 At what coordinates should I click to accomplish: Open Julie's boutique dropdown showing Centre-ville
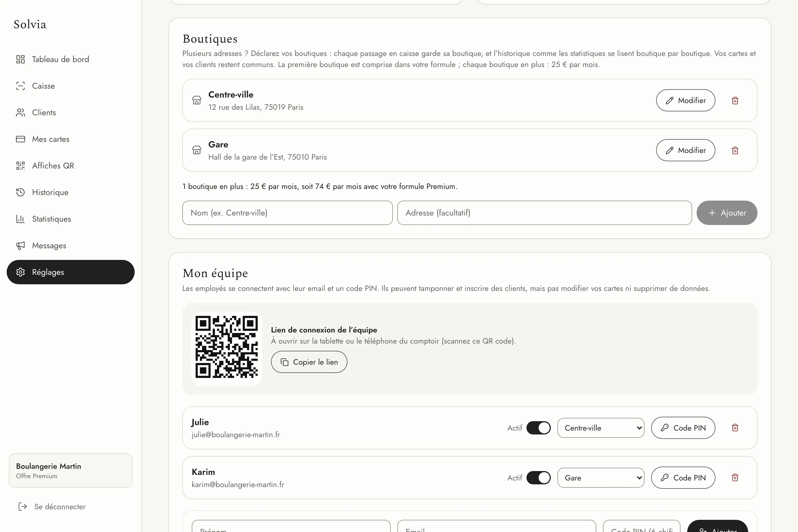tap(601, 428)
